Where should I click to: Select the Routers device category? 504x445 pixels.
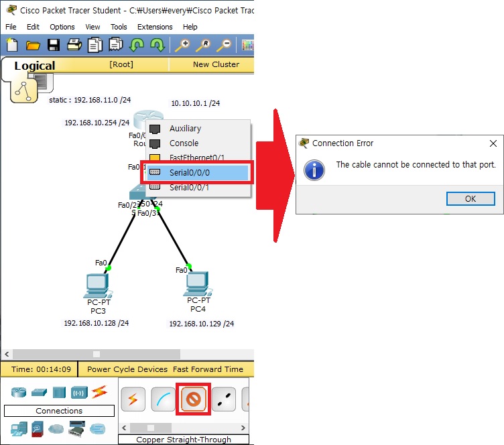pos(19,392)
